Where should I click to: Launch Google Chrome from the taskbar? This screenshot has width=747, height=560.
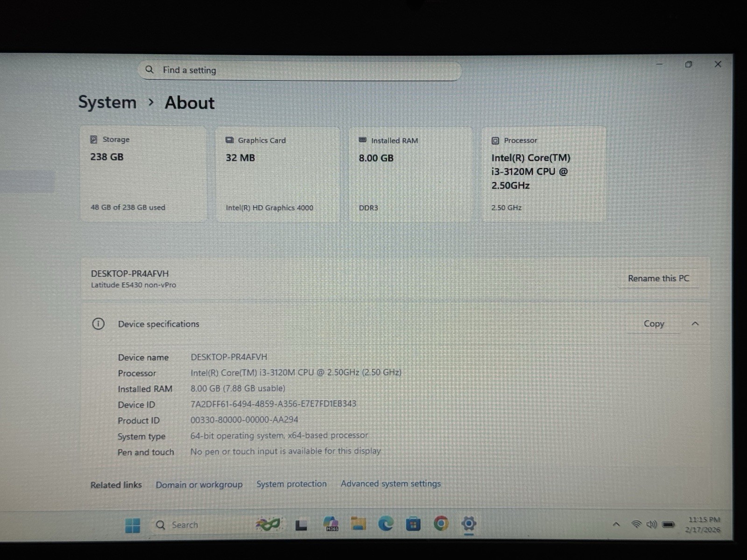[x=441, y=523]
